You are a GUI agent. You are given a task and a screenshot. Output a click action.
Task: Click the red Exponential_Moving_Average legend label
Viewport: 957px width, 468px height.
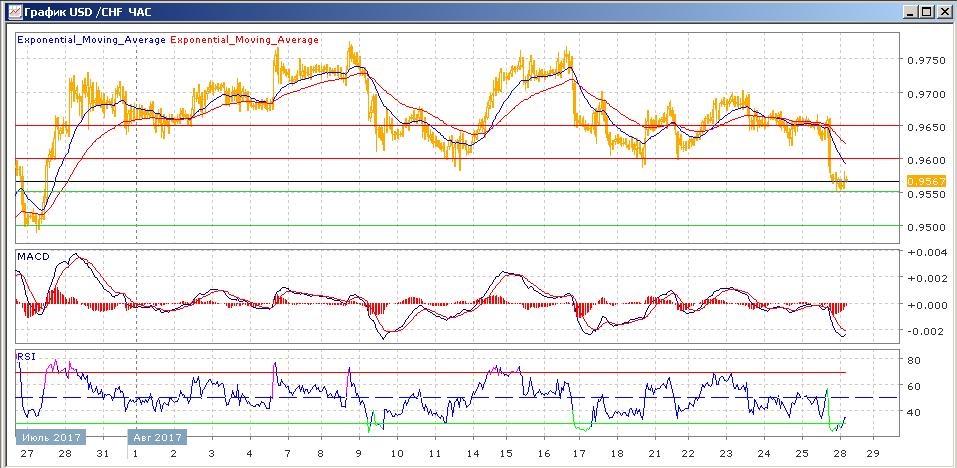tap(246, 40)
